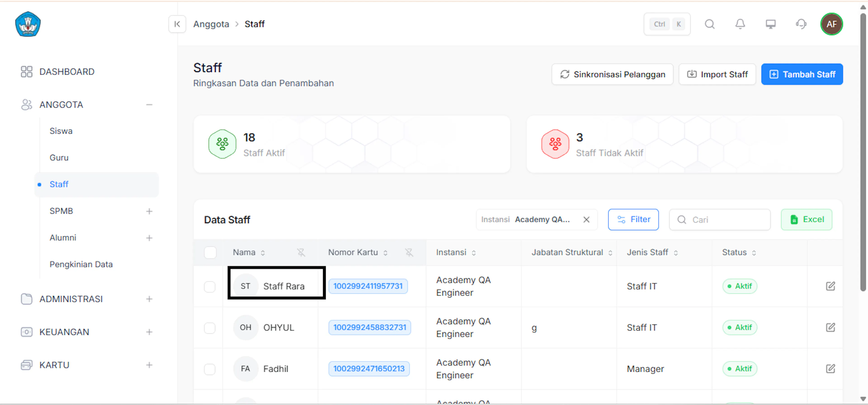The width and height of the screenshot is (868, 405).
Task: Open the headset support icon
Action: click(x=801, y=24)
